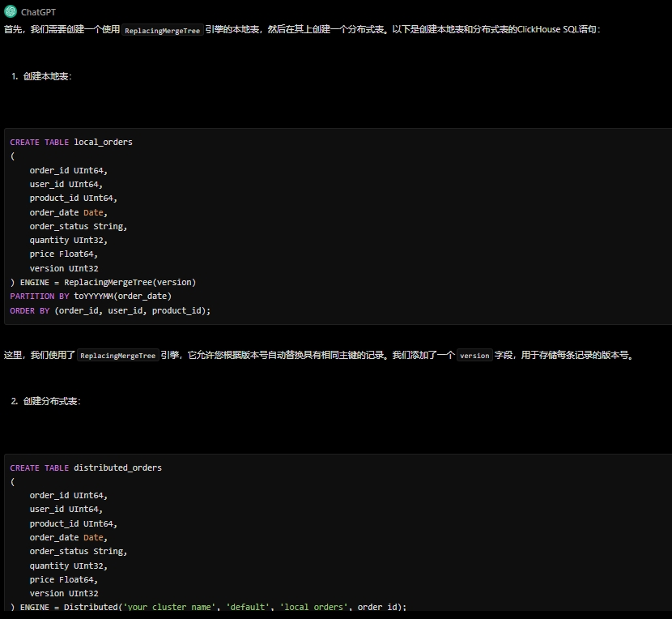The image size is (672, 619).
Task: Click the line CREATE TABLE local_orders
Action: [71, 142]
